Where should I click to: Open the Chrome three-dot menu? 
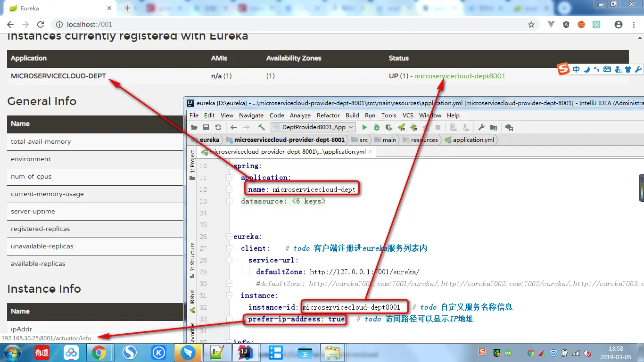[634, 25]
